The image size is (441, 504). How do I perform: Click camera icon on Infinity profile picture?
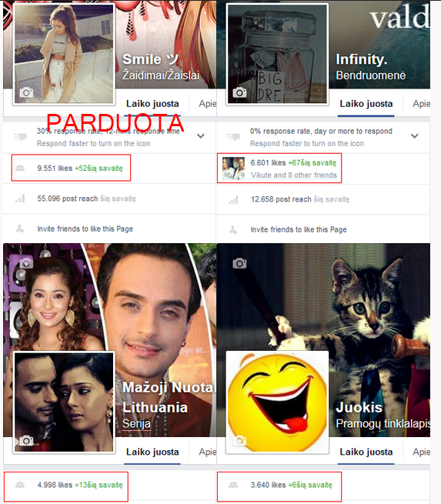pyautogui.click(x=239, y=92)
